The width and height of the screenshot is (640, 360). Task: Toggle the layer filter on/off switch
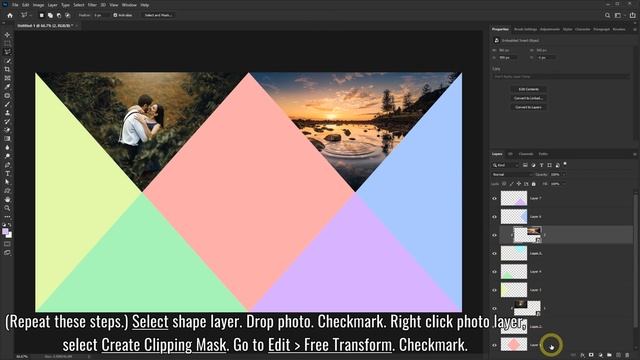pyautogui.click(x=565, y=164)
